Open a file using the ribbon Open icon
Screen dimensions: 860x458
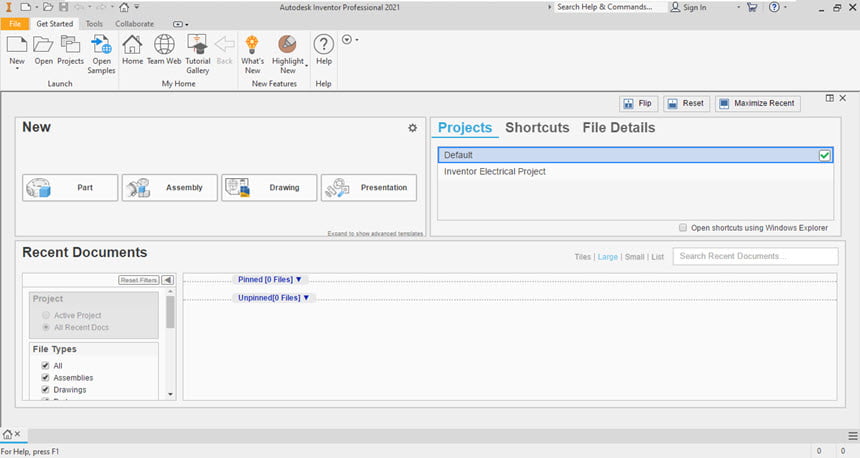[43, 44]
